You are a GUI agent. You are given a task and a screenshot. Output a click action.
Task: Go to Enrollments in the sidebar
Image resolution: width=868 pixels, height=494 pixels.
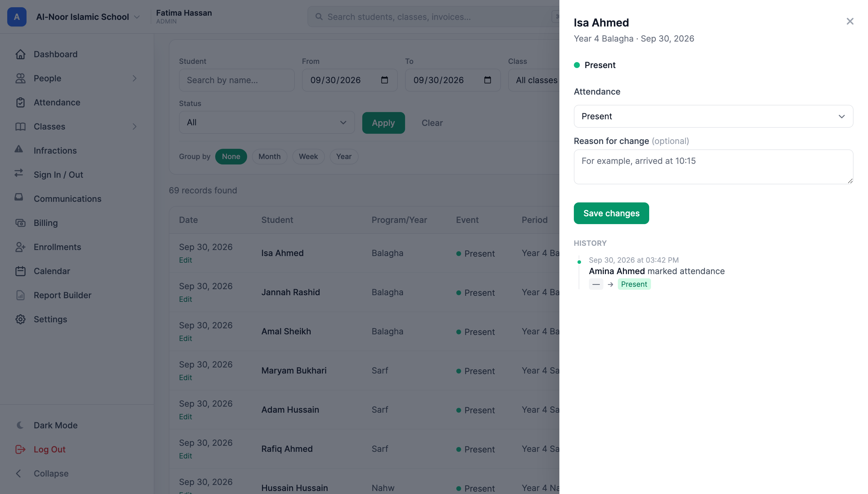[x=57, y=247]
